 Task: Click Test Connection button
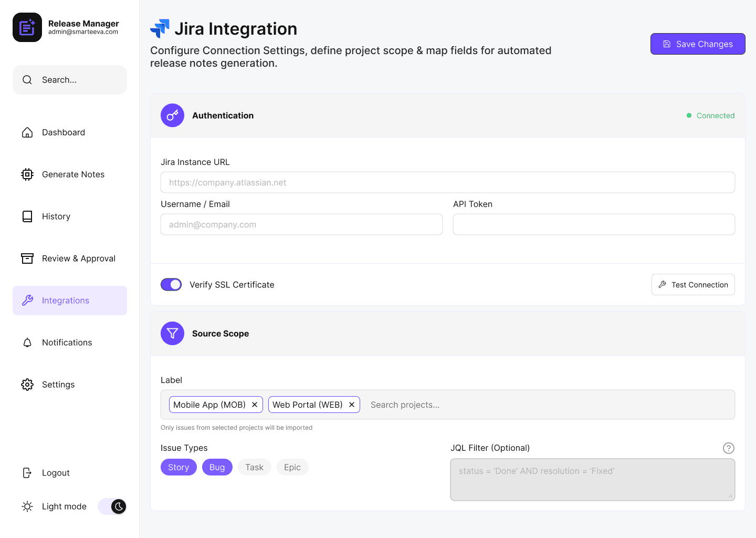coord(693,285)
